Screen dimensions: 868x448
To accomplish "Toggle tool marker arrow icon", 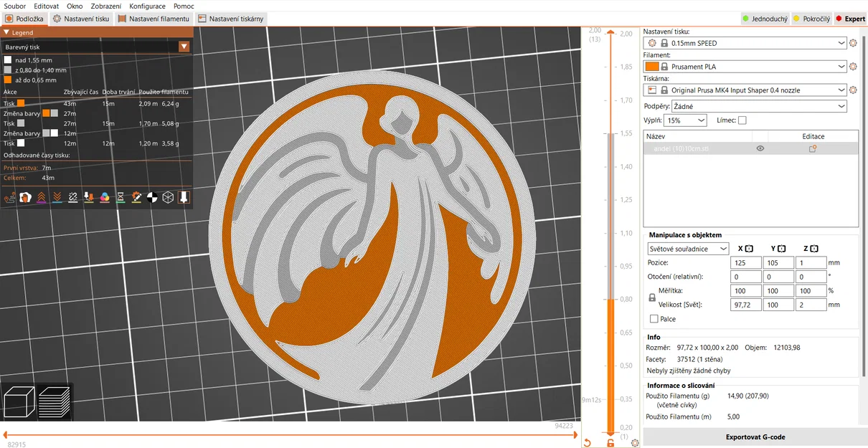I will tap(184, 197).
